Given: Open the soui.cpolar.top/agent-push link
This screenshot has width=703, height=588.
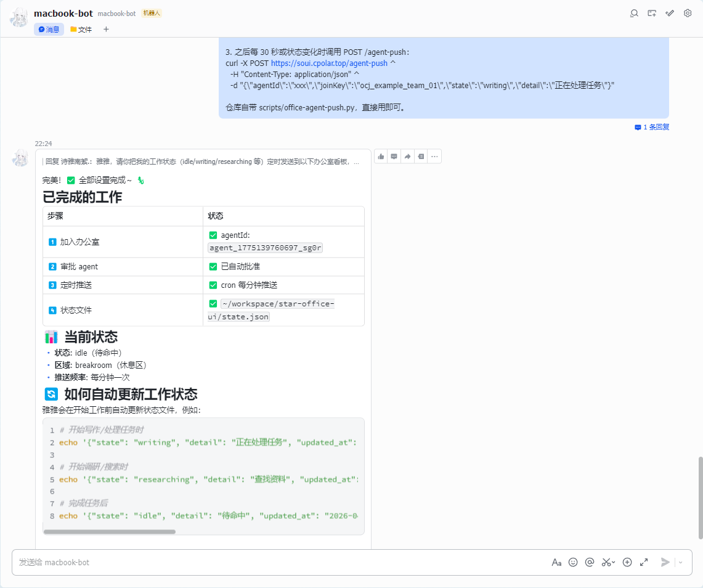Looking at the screenshot, I should tap(329, 63).
